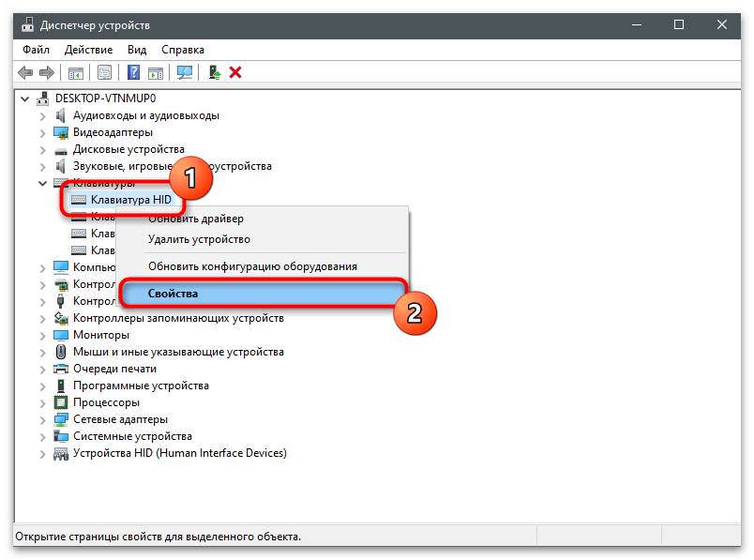Select the Системные устройства row
This screenshot has height=560, width=754.
coord(132,436)
